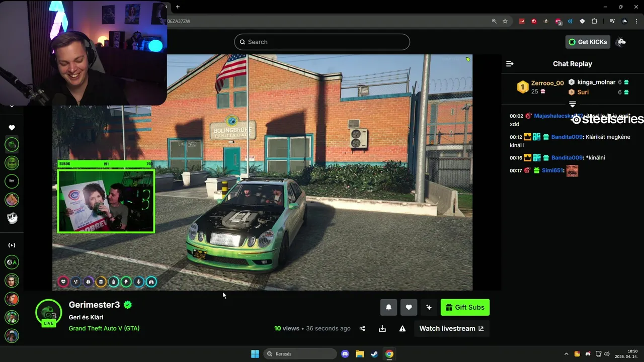Screen dimensions: 644x362
Task: Click red chart extension icon
Action: (522, 21)
